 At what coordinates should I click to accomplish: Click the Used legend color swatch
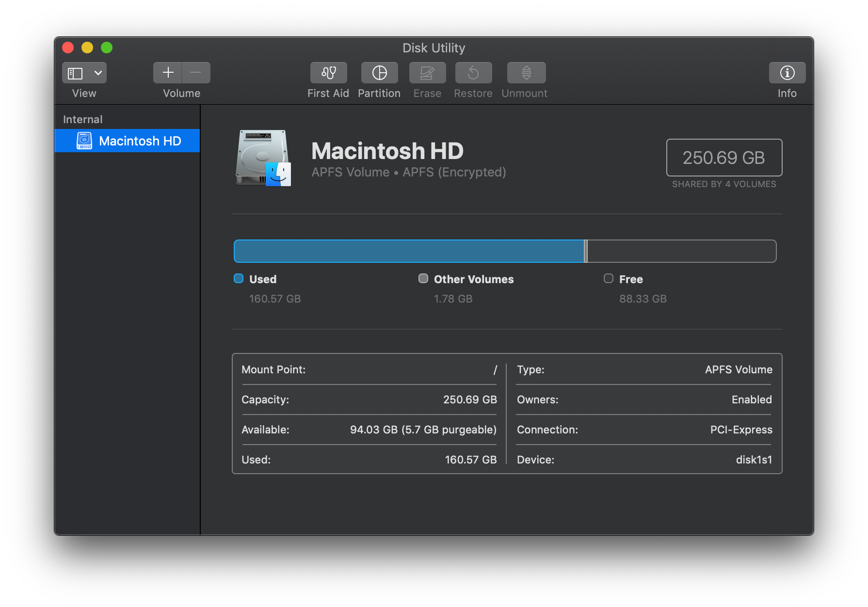[239, 278]
